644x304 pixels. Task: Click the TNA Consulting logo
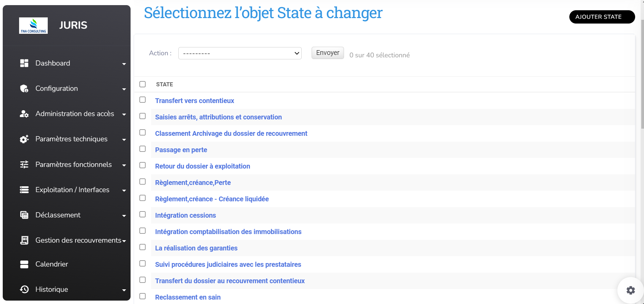point(33,26)
